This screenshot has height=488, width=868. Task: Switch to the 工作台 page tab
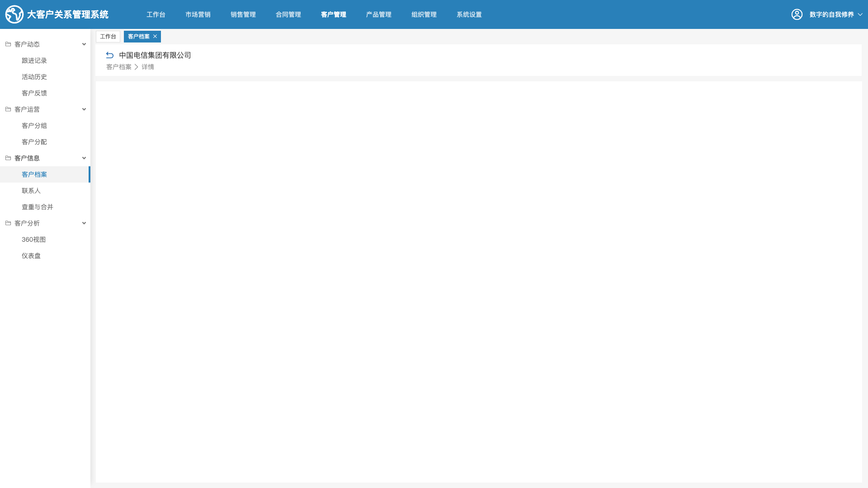coord(108,37)
